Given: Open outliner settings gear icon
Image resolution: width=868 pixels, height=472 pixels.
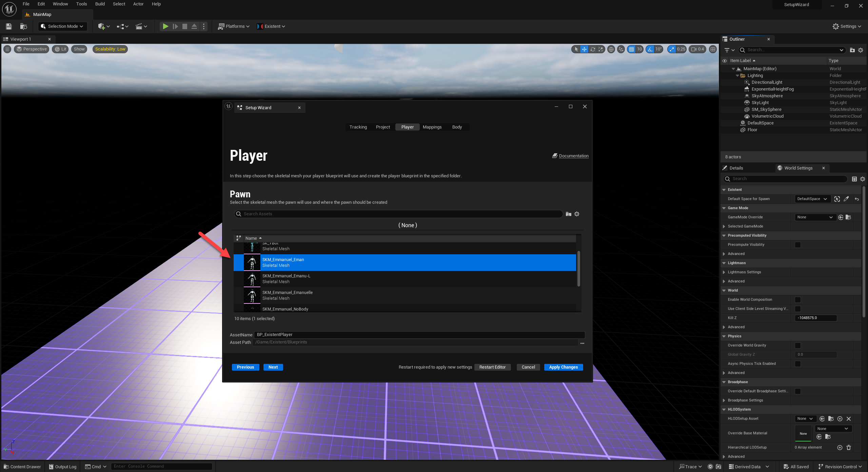Looking at the screenshot, I should click(x=861, y=50).
